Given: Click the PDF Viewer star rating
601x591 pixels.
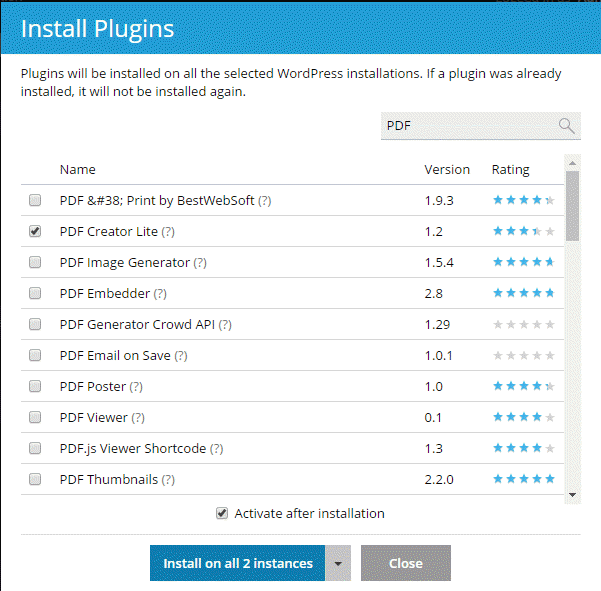Looking at the screenshot, I should (x=523, y=418).
